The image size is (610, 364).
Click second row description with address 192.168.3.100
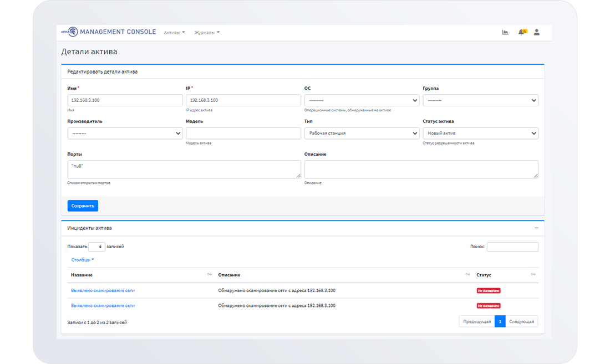277,306
